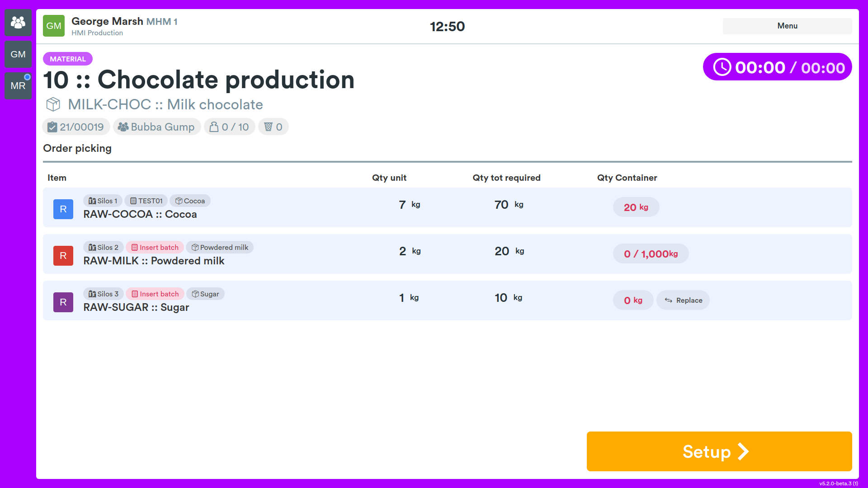The image size is (868, 488).
Task: Click the George Marsh user name
Action: [107, 21]
